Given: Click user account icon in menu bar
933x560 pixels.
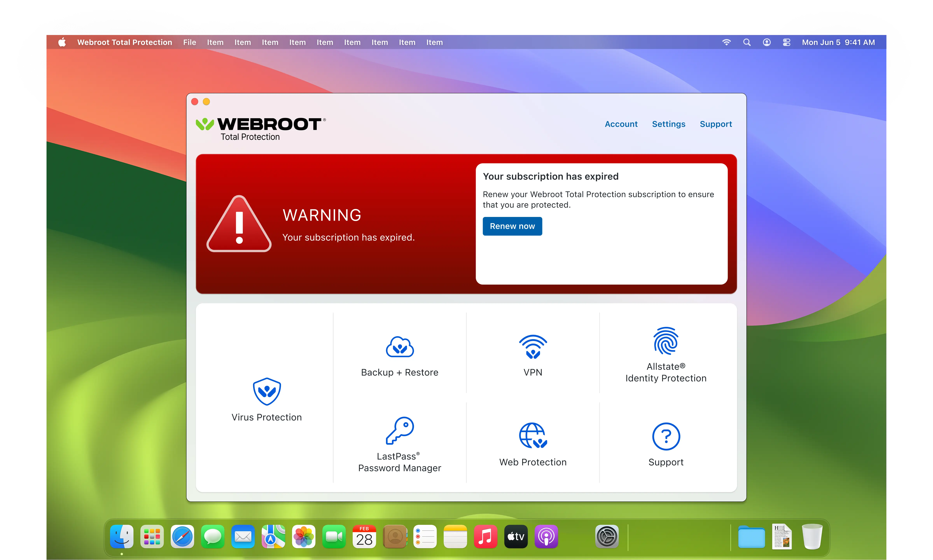Looking at the screenshot, I should click(x=767, y=42).
